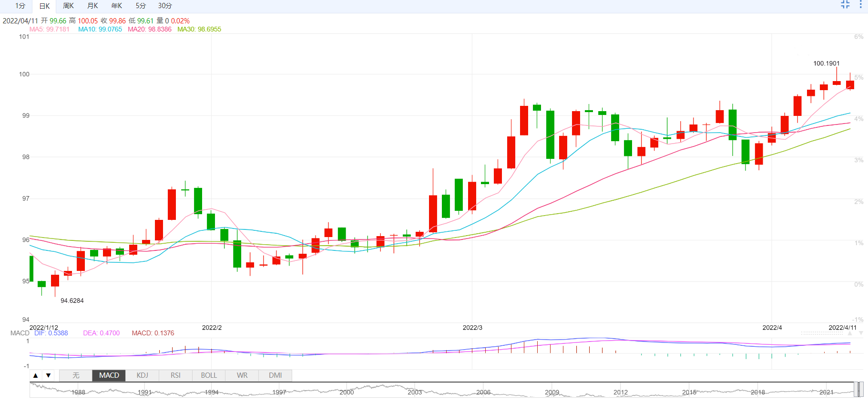Click the 2009 point on overview timeline
This screenshot has height=404, width=868.
click(552, 392)
